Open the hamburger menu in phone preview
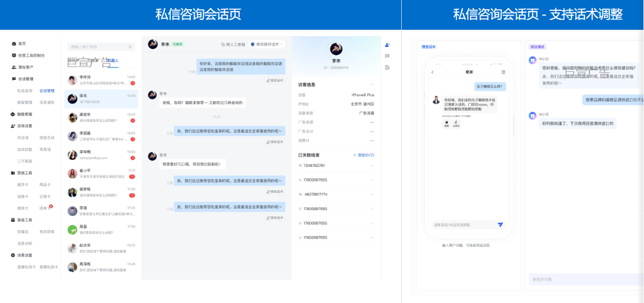 503,72
